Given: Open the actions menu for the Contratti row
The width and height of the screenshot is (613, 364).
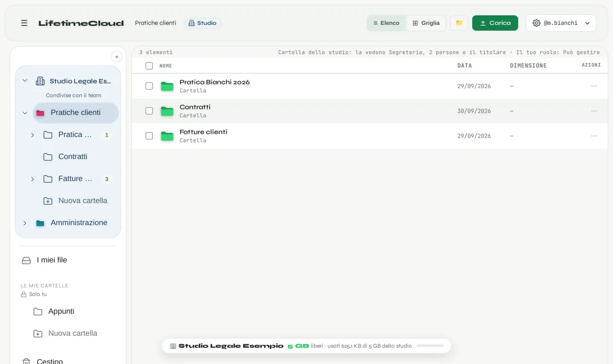Looking at the screenshot, I should click(x=594, y=111).
